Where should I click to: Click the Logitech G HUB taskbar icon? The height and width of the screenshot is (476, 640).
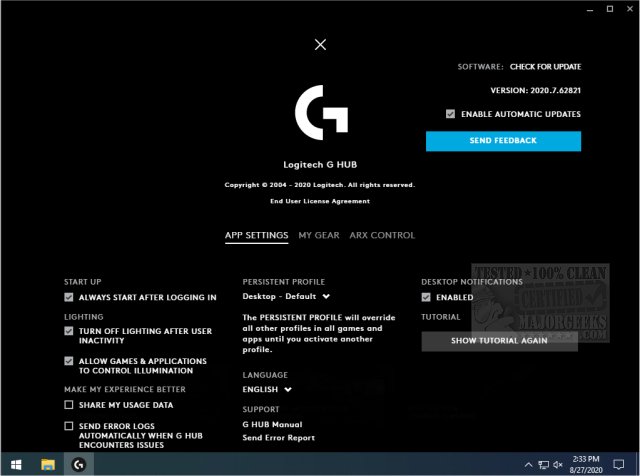(x=79, y=464)
